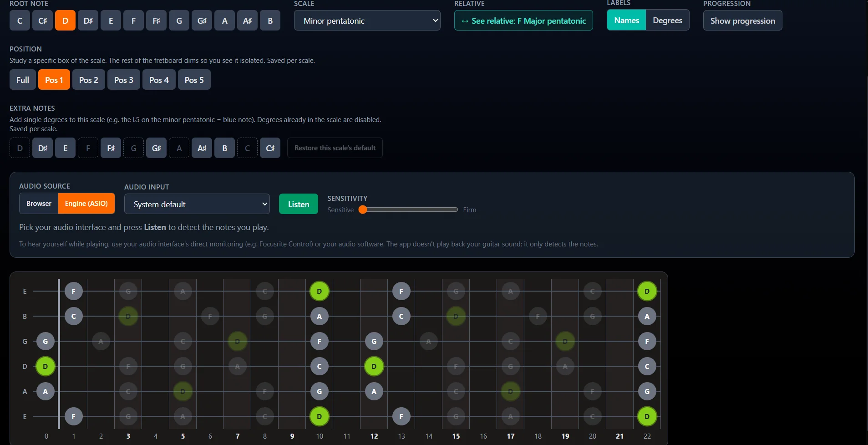Select root note G♯
The width and height of the screenshot is (868, 445).
tap(202, 20)
